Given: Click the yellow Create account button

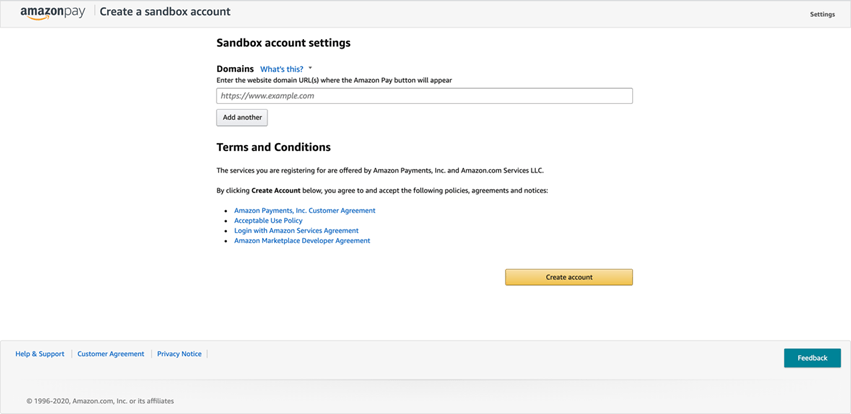Looking at the screenshot, I should pos(568,277).
